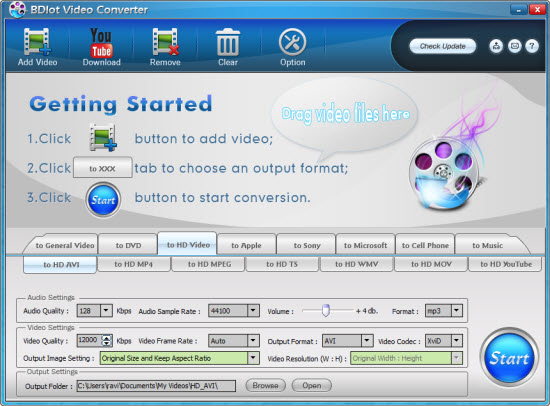Open the Audio Quality dropdown
The width and height of the screenshot is (550, 406).
point(106,311)
